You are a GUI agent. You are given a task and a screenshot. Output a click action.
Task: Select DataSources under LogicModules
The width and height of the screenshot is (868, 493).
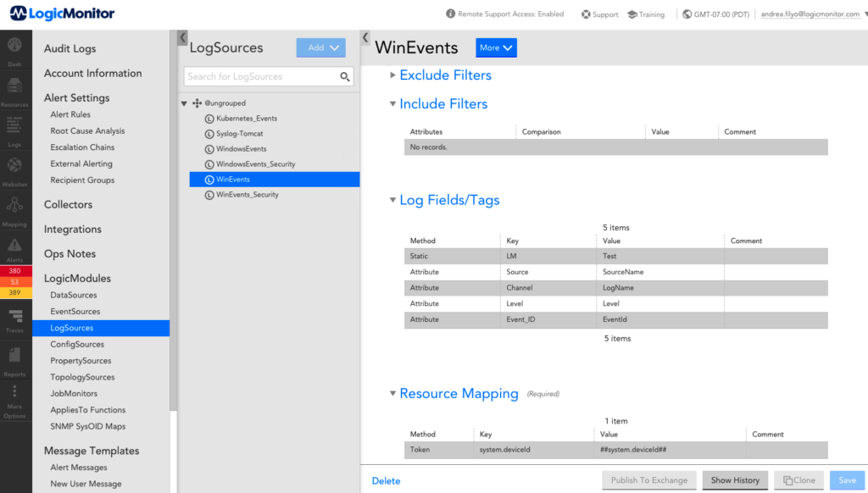[74, 295]
